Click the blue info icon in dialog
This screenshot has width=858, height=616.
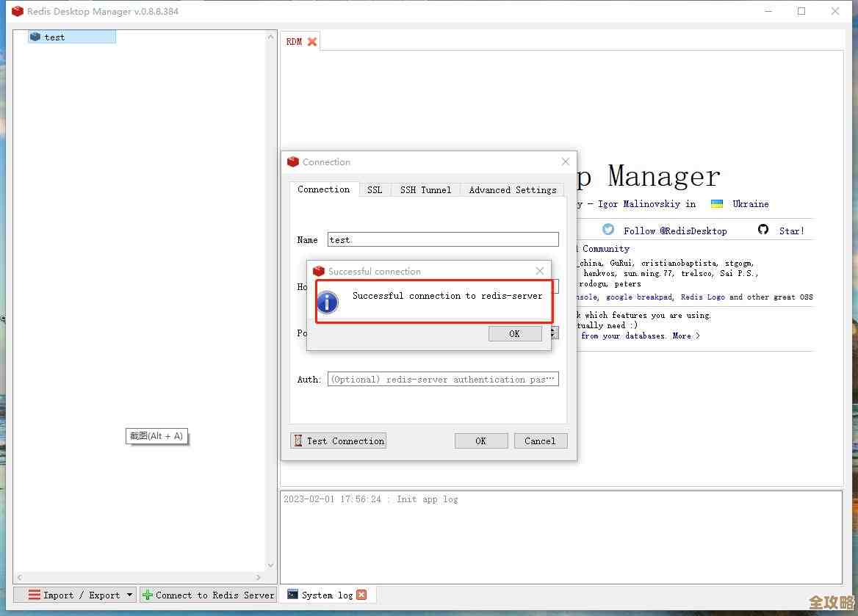pyautogui.click(x=328, y=302)
